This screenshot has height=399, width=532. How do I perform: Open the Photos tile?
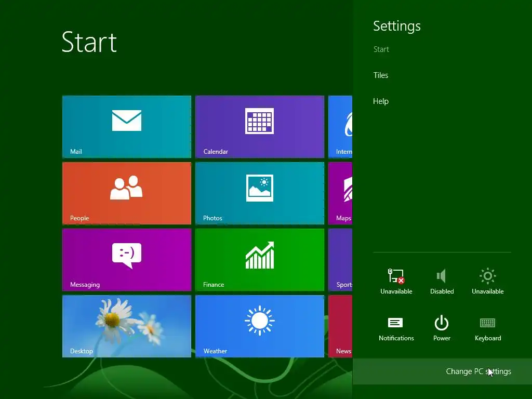point(260,193)
